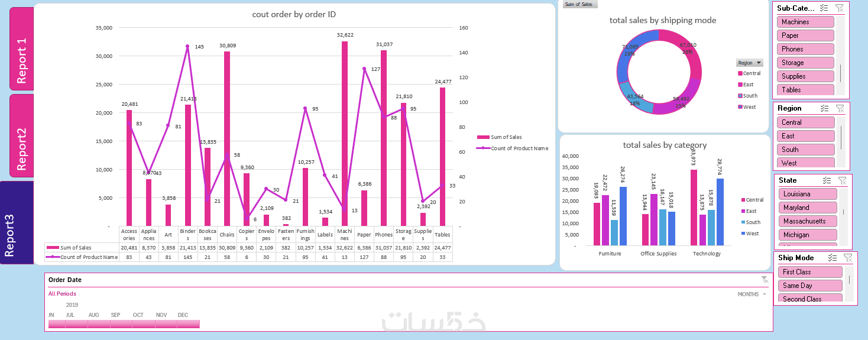Select the OCT segment on Order Date timeline
868x340 pixels.
click(144, 323)
